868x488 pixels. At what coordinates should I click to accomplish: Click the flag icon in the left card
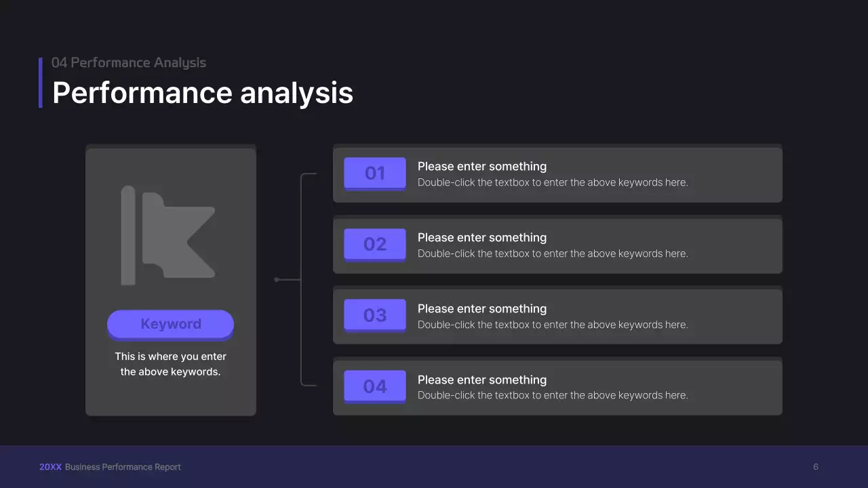(x=168, y=235)
